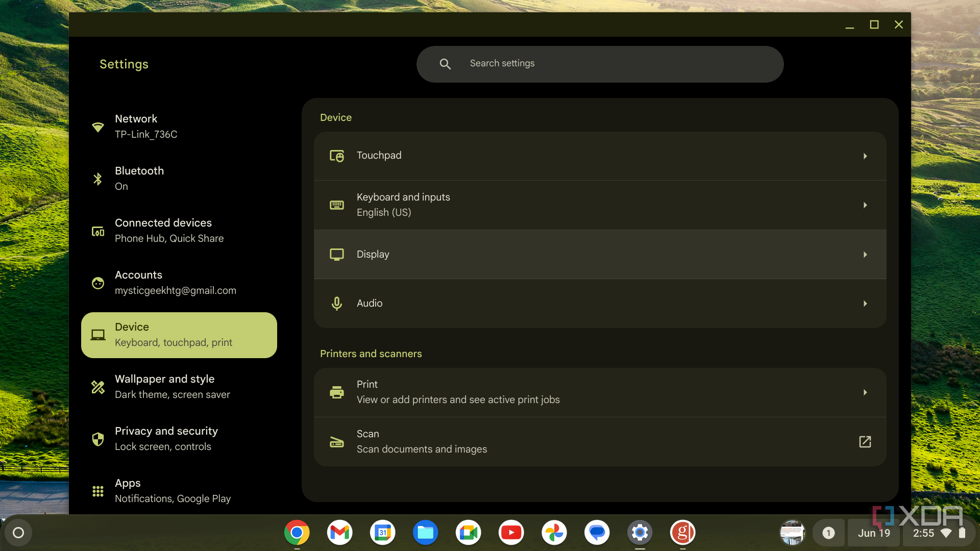Open Connected devices section
Image resolution: width=980 pixels, height=551 pixels.
point(179,231)
